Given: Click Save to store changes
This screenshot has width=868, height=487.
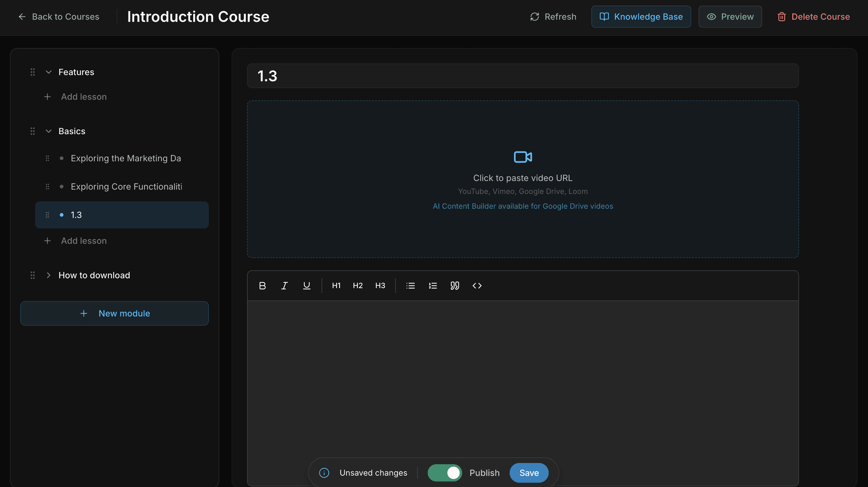Looking at the screenshot, I should point(529,473).
